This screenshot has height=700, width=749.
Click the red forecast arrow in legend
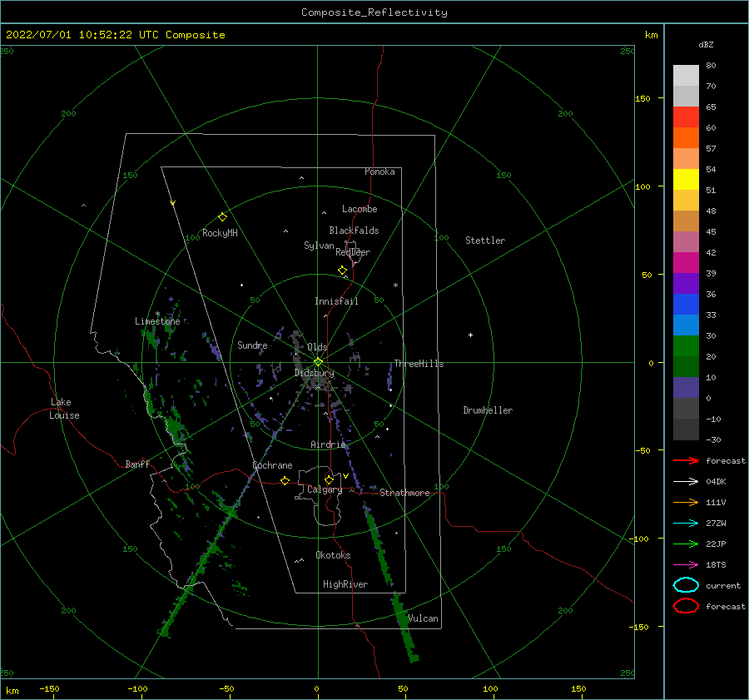686,460
